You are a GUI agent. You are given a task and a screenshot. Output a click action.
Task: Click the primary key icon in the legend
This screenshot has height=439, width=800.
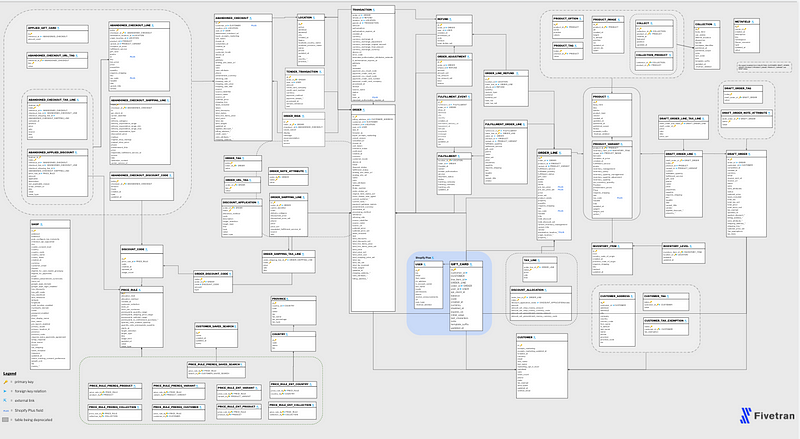point(6,382)
